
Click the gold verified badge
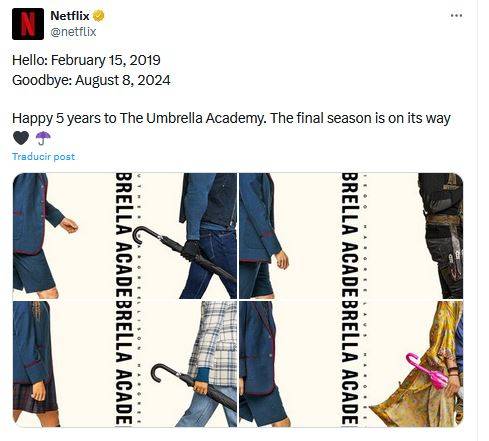(98, 16)
